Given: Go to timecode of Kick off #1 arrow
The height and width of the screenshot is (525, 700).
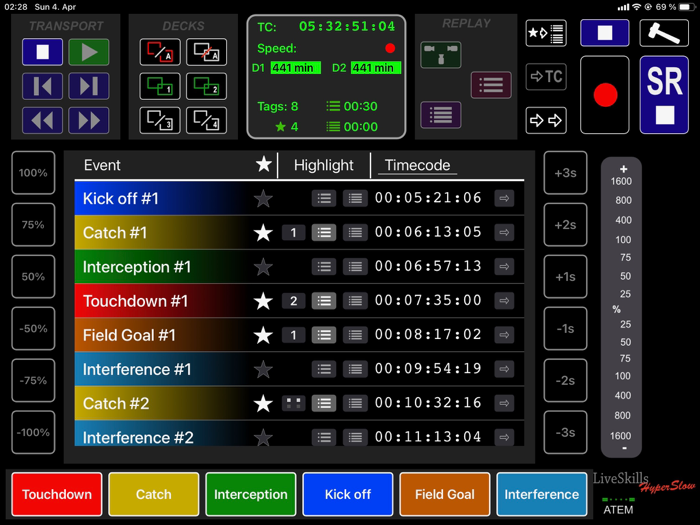Looking at the screenshot, I should [504, 199].
